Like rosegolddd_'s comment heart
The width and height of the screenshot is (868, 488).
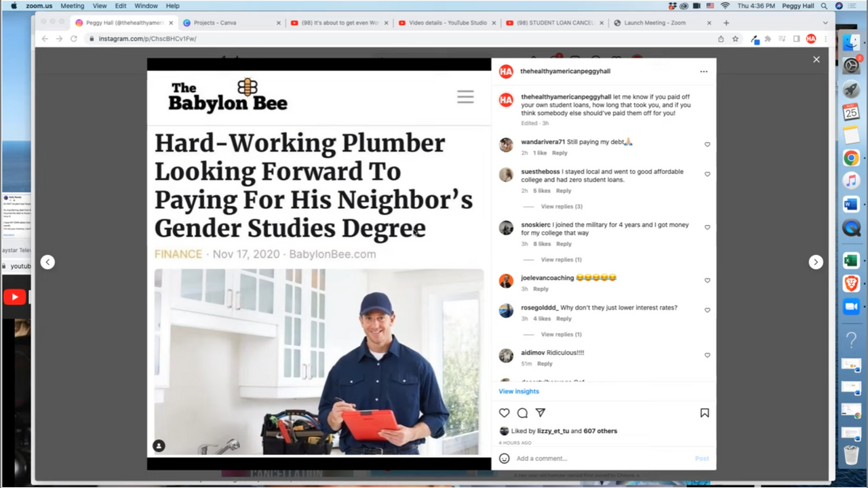(x=707, y=310)
